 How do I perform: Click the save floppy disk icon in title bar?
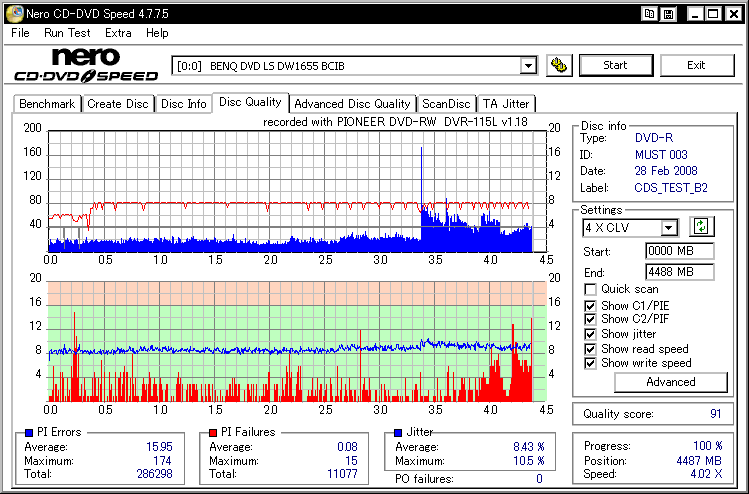[x=669, y=14]
